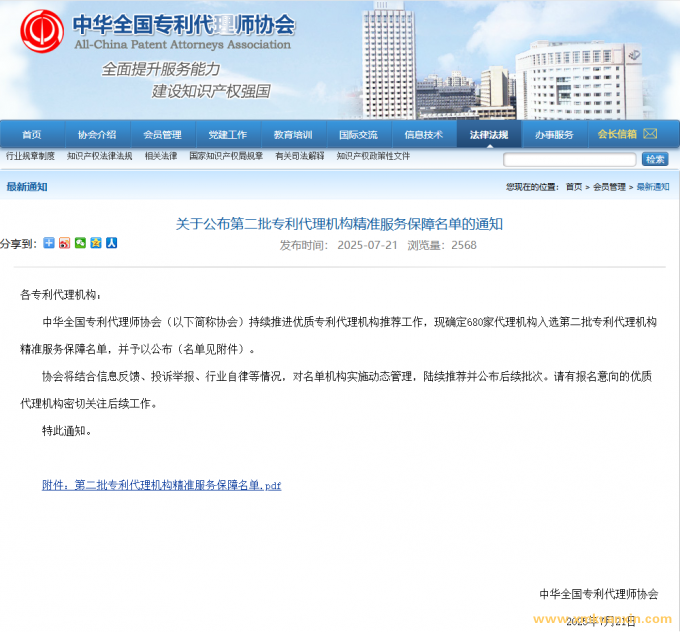The width and height of the screenshot is (680, 632).
Task: Download the 第二批专利代理机构精准服务保障名单 PDF attachment
Action: 162,485
